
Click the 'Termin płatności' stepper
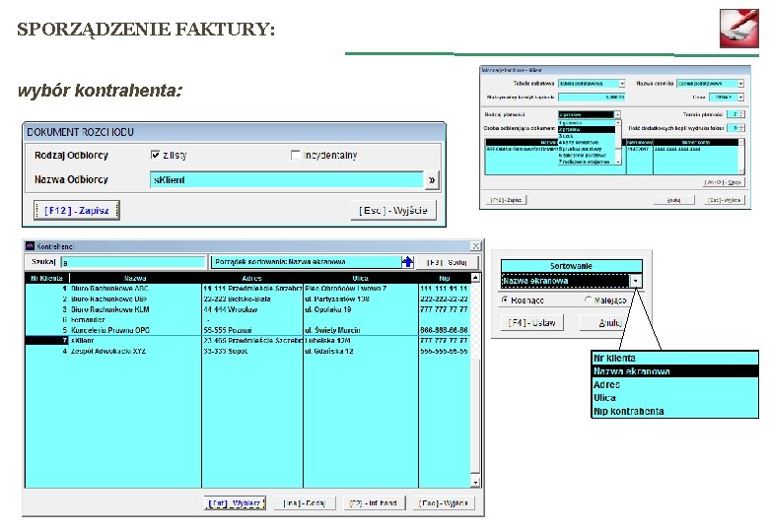coord(741,114)
